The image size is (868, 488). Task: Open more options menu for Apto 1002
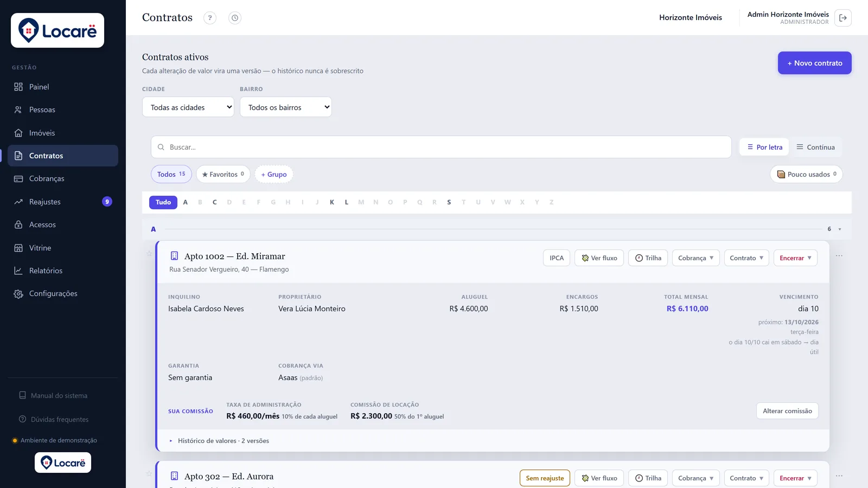(x=839, y=255)
